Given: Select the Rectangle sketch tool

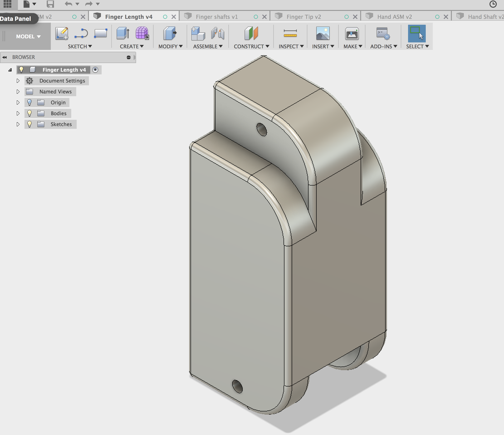Looking at the screenshot, I should pos(100,33).
